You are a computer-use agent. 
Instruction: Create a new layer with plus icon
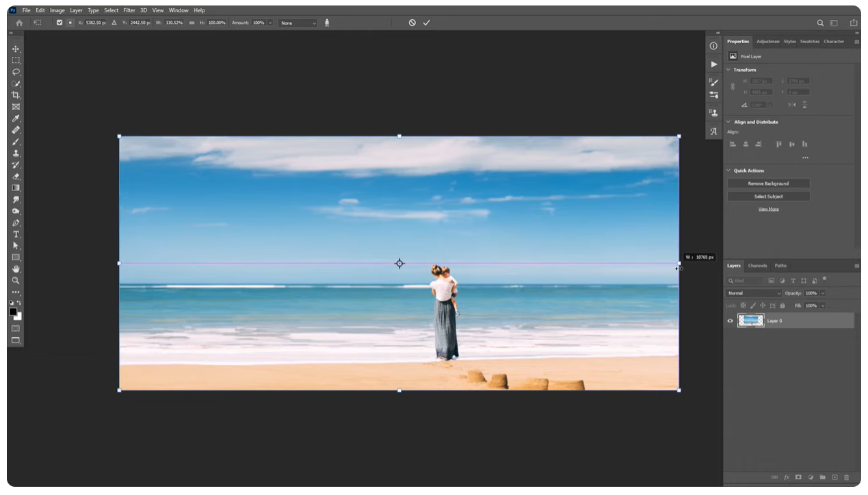tap(834, 477)
